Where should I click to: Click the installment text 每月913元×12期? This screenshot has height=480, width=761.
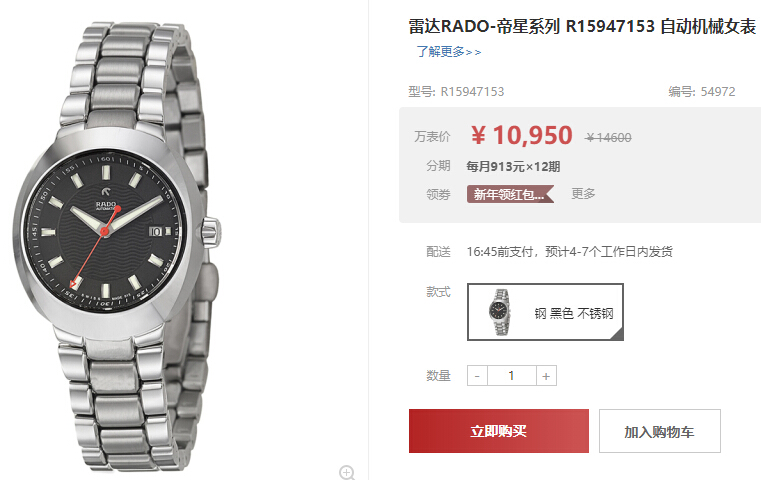coord(513,166)
